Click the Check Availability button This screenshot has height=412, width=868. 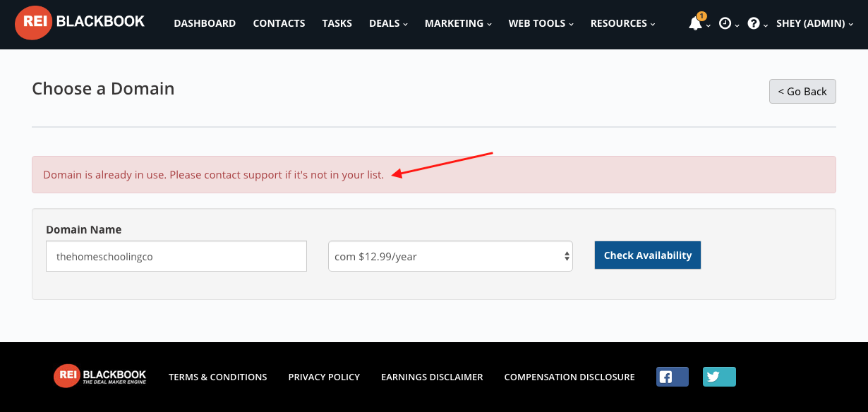(x=648, y=255)
